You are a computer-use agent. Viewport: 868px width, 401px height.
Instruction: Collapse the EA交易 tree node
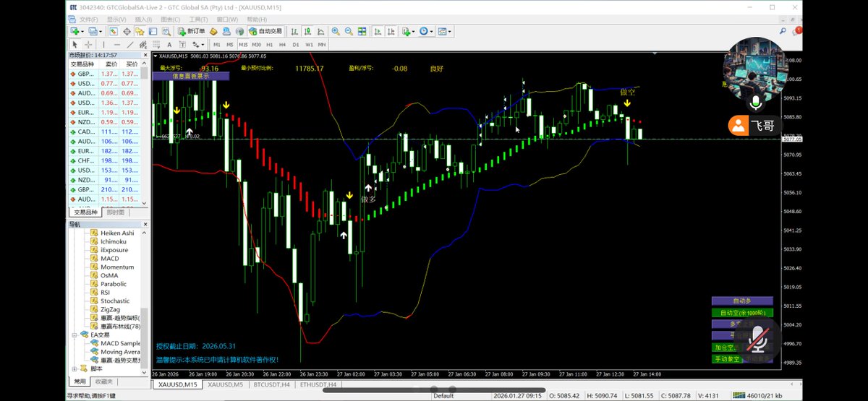74,335
